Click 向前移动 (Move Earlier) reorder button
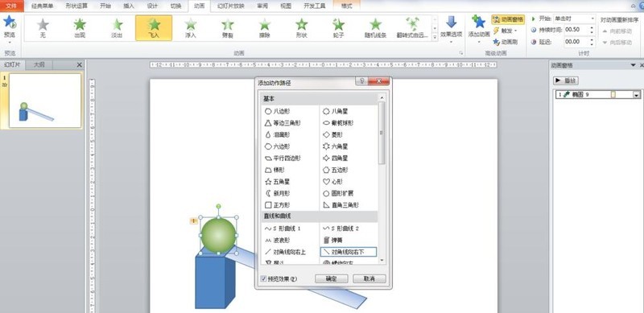This screenshot has width=644, height=313. (617, 31)
